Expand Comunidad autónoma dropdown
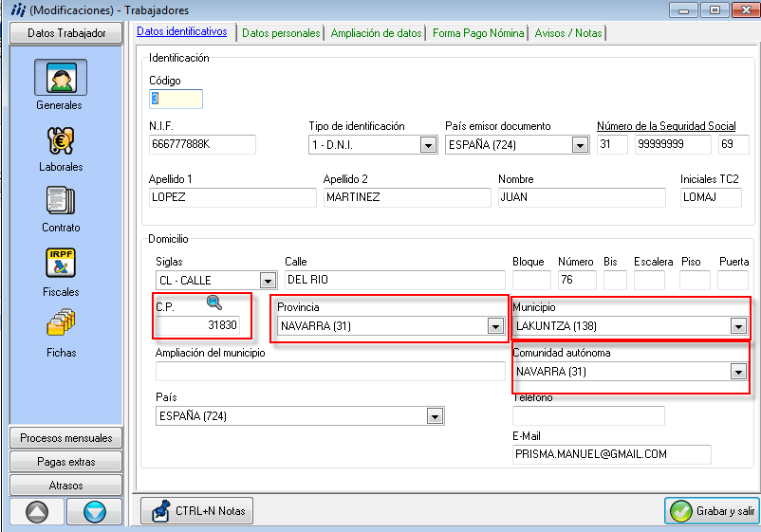Viewport: 761px width, 532px height. pos(738,372)
